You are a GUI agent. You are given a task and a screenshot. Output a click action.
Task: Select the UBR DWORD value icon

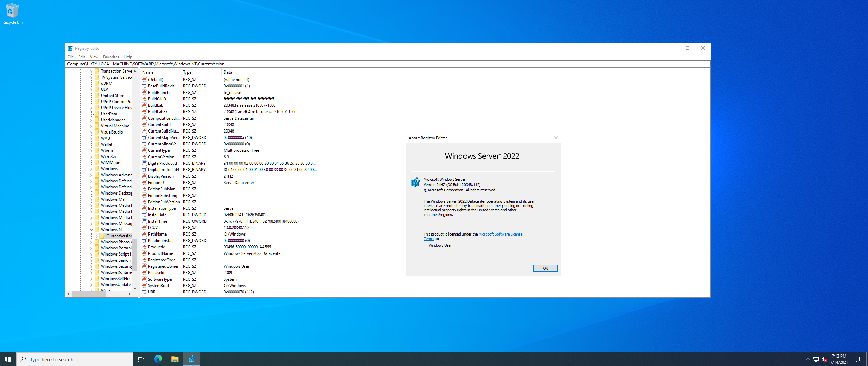point(144,292)
